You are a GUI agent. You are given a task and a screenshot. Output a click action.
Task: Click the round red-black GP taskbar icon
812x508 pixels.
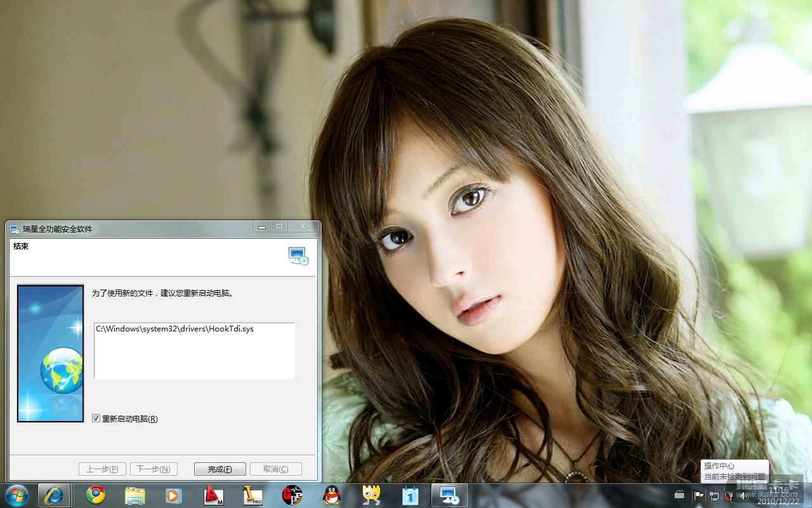292,495
